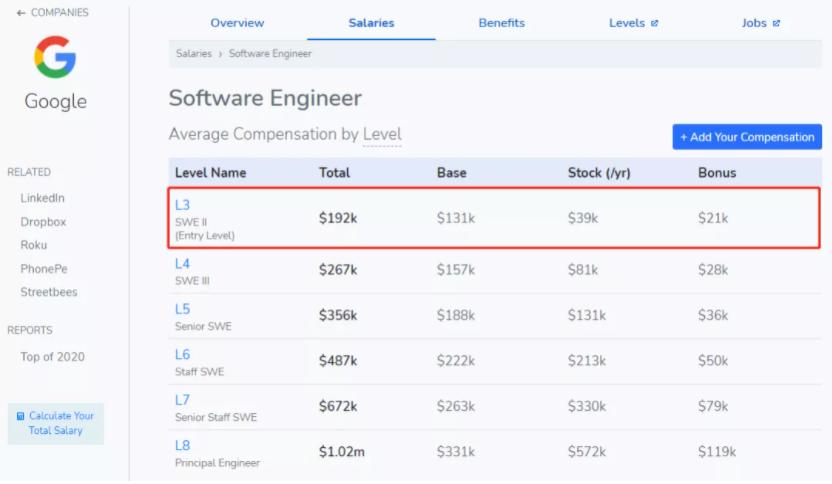Click the $79k bonus for L7
Image resolution: width=832 pixels, height=484 pixels.
[x=713, y=407]
